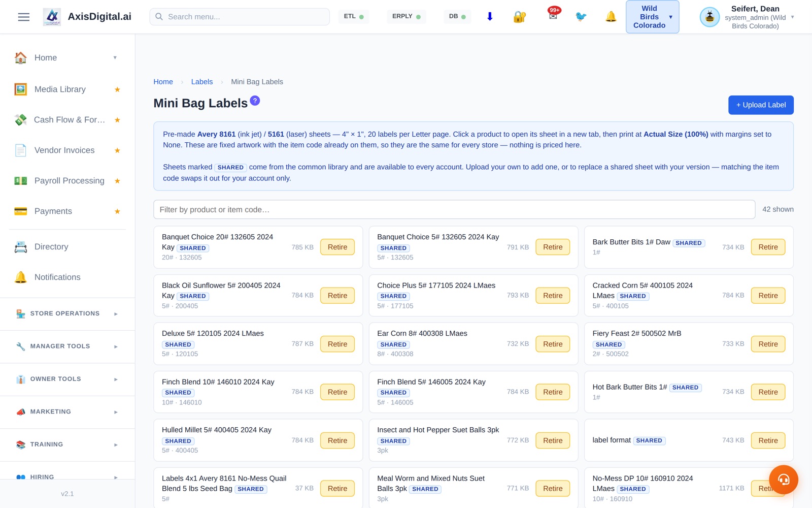The height and width of the screenshot is (508, 812).
Task: Toggle the star next to Cash Flow
Action: [x=117, y=120]
